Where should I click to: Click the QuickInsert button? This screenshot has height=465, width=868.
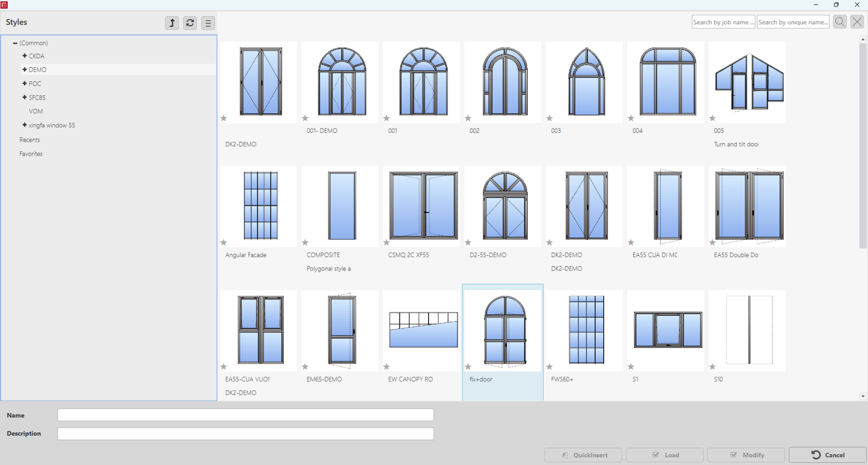pos(583,455)
